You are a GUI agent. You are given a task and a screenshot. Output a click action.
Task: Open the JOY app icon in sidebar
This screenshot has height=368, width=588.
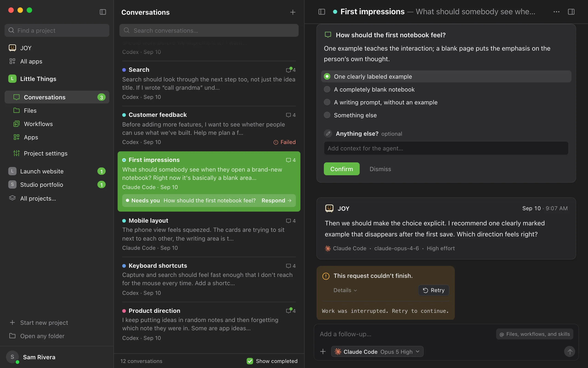[12, 48]
